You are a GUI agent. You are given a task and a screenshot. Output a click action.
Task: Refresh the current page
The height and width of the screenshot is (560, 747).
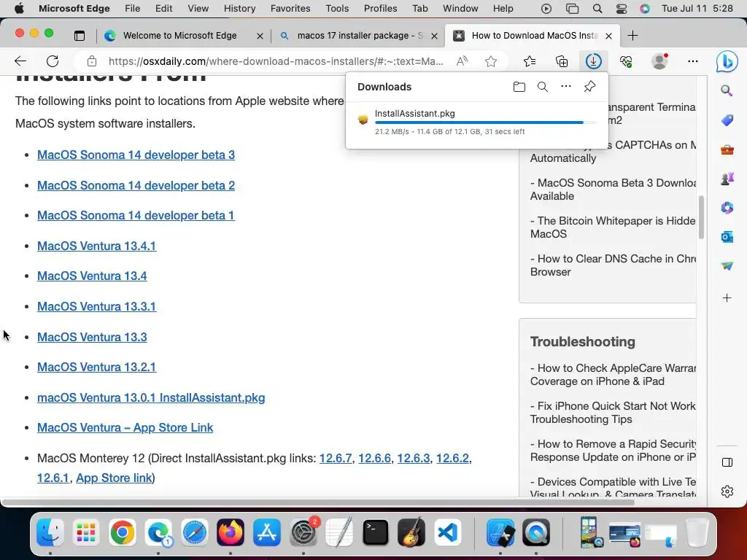pyautogui.click(x=53, y=61)
